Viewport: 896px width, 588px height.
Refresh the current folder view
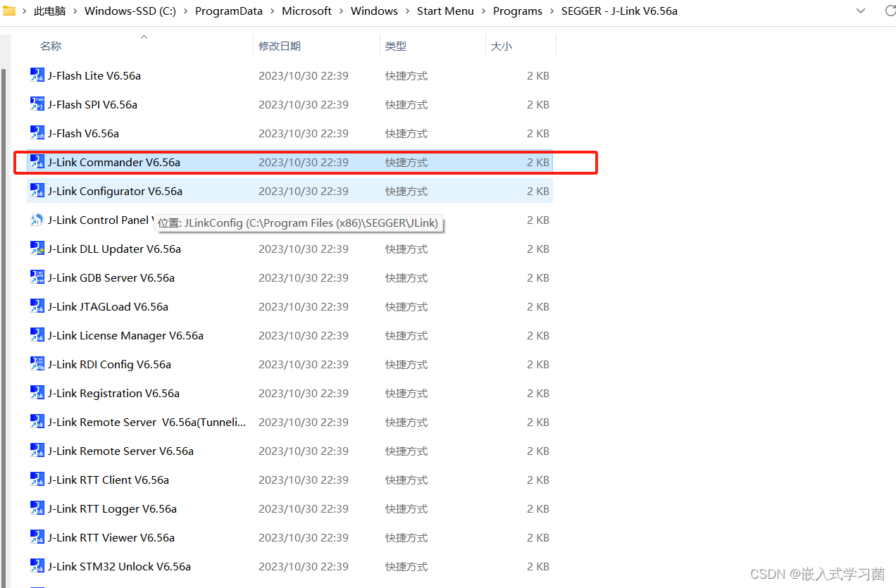[890, 11]
